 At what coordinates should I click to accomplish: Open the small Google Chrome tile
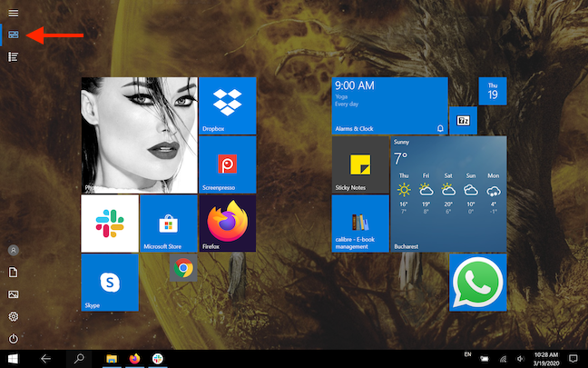183,268
